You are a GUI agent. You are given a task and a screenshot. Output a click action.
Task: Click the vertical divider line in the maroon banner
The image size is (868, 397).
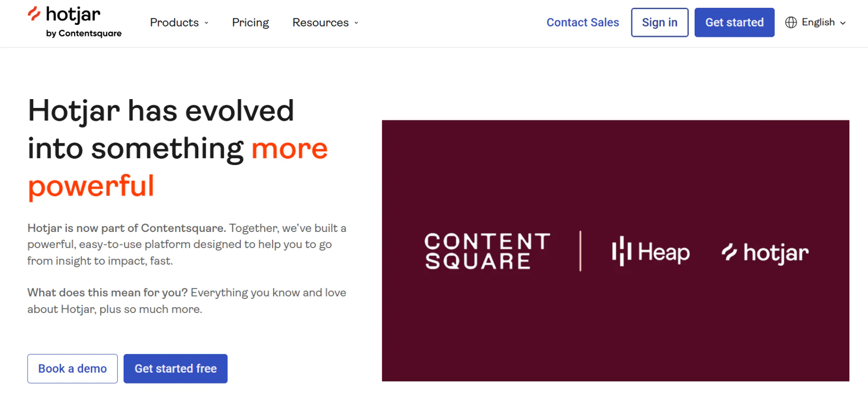tap(580, 251)
